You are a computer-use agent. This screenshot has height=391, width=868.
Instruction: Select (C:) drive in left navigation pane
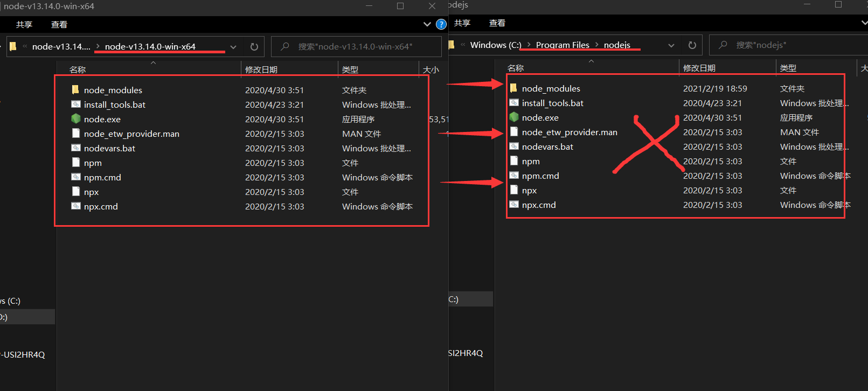pyautogui.click(x=10, y=301)
